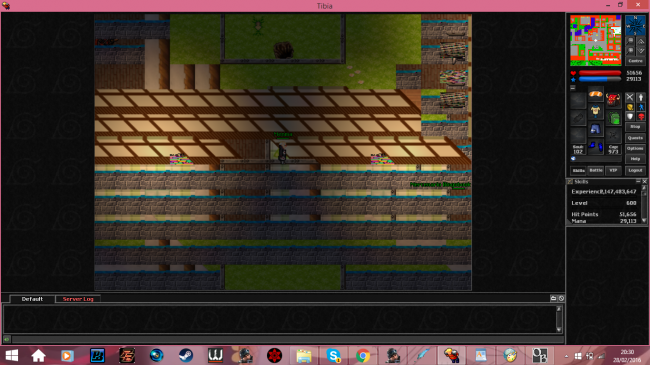
Task: Collapse the inventory panel with minus button
Action: tap(573, 88)
